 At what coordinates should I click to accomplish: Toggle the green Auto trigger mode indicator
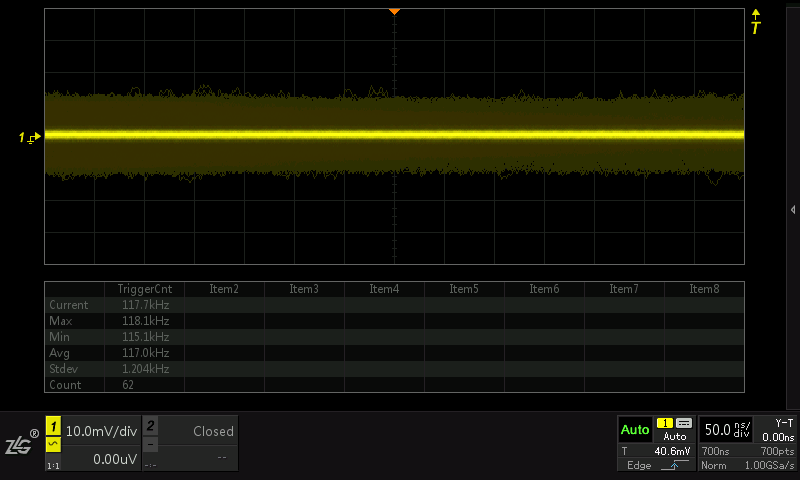(635, 430)
